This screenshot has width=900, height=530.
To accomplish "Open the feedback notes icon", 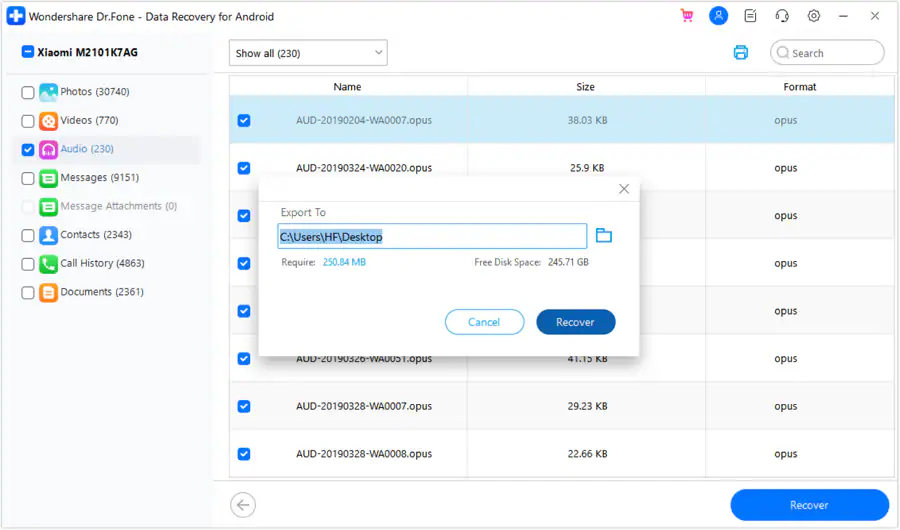I will 750,16.
